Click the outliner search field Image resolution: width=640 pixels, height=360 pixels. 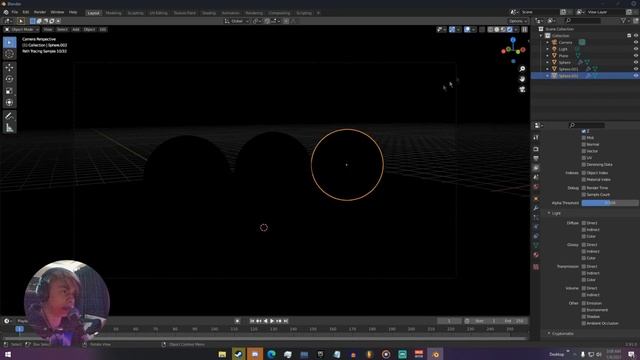(x=582, y=20)
